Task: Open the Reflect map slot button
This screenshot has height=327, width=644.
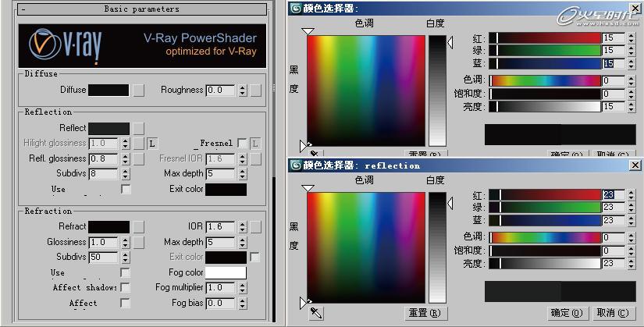Action: [x=139, y=129]
